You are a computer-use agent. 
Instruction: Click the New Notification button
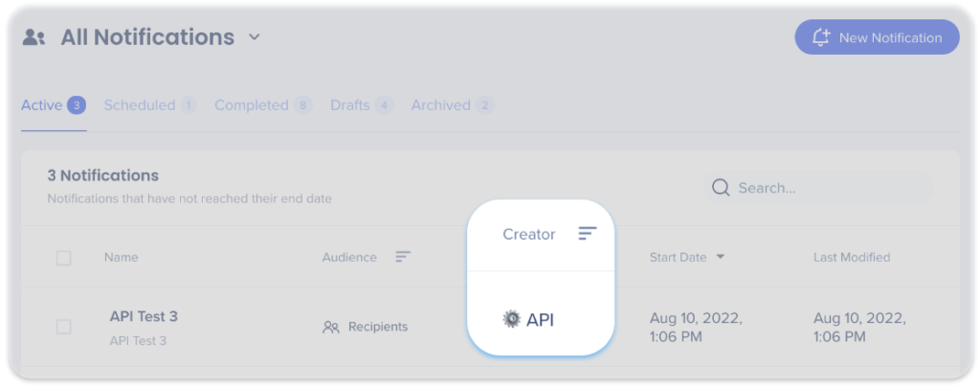(876, 37)
